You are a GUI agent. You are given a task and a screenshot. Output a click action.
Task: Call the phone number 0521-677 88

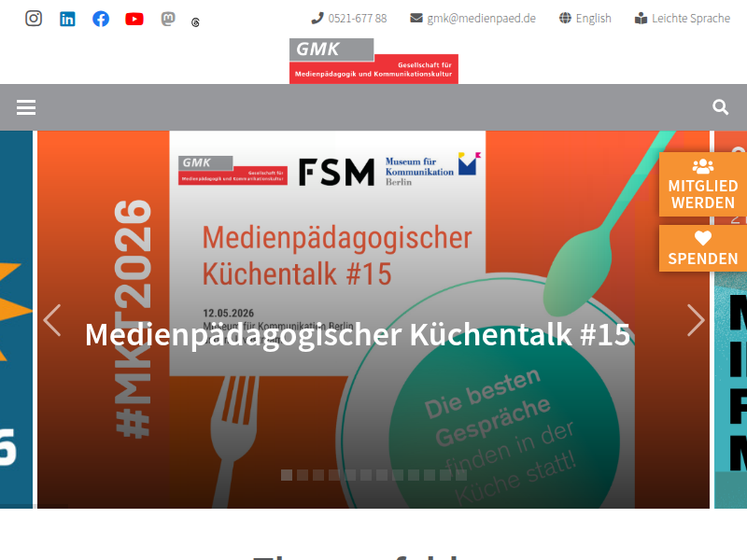coord(349,19)
